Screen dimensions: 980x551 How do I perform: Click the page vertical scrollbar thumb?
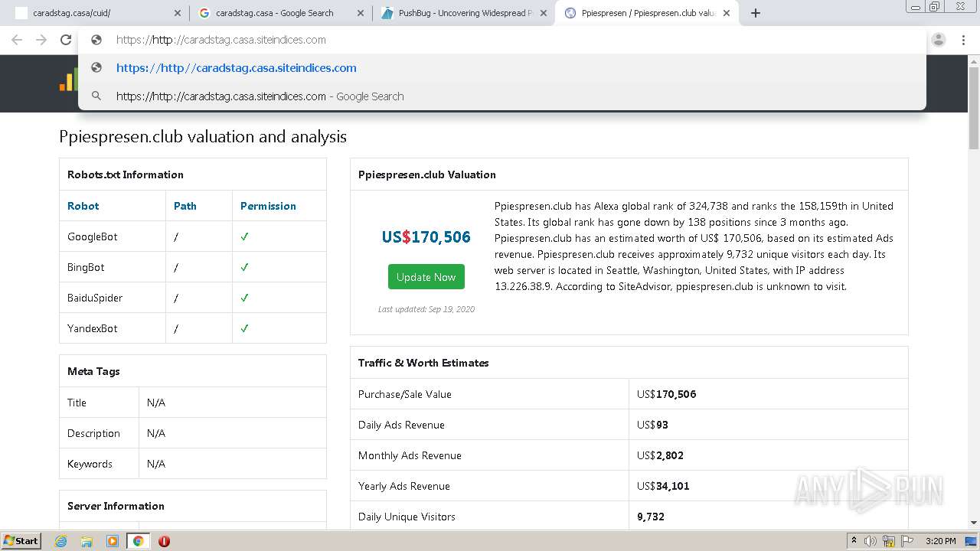[x=974, y=108]
